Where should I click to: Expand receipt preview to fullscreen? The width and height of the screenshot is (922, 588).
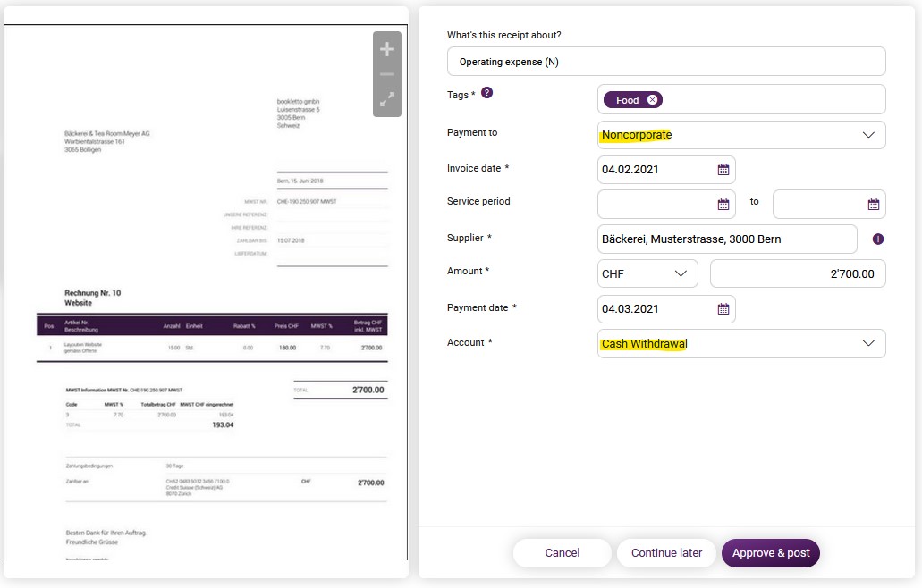point(387,99)
